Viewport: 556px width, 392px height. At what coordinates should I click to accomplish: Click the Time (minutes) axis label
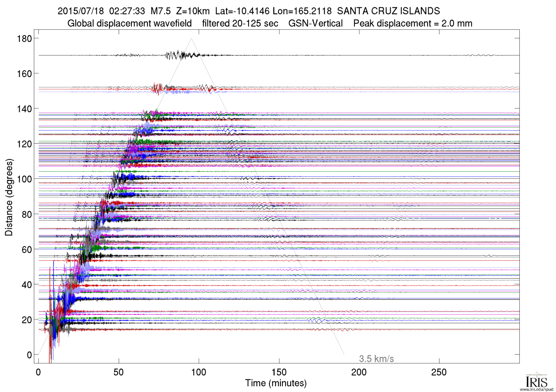(276, 383)
